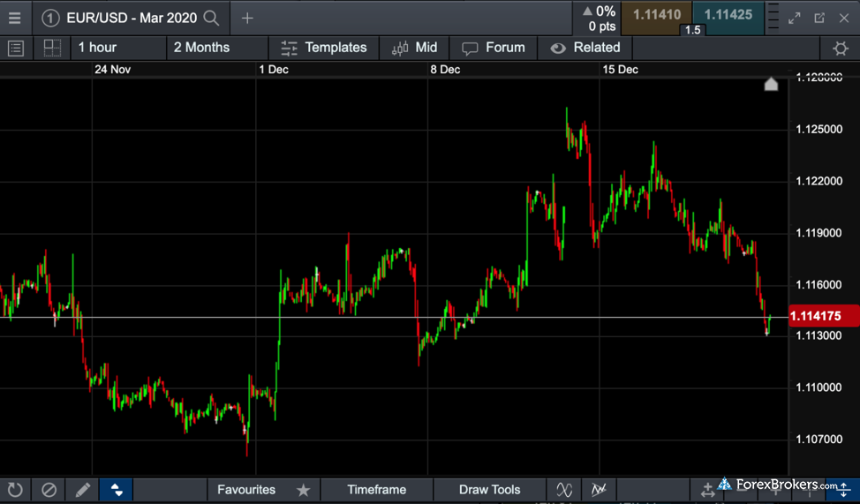
Task: Click the red 1.114175 price label
Action: pyautogui.click(x=814, y=316)
